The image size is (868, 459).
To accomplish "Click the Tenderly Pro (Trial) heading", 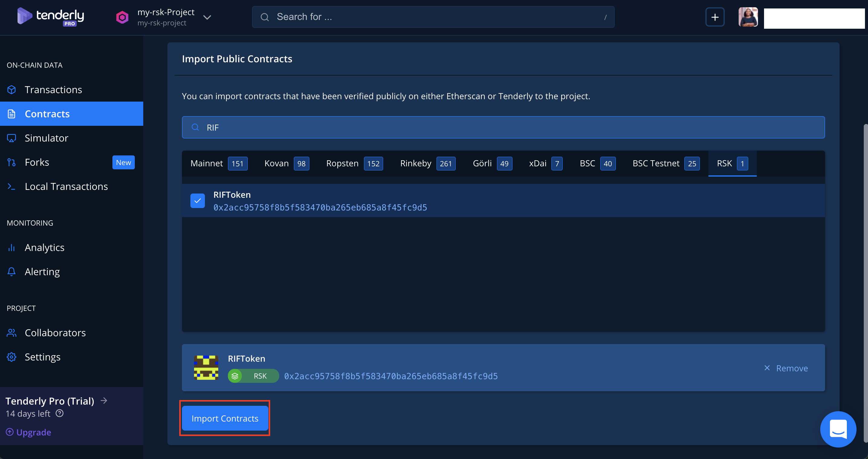I will 50,401.
